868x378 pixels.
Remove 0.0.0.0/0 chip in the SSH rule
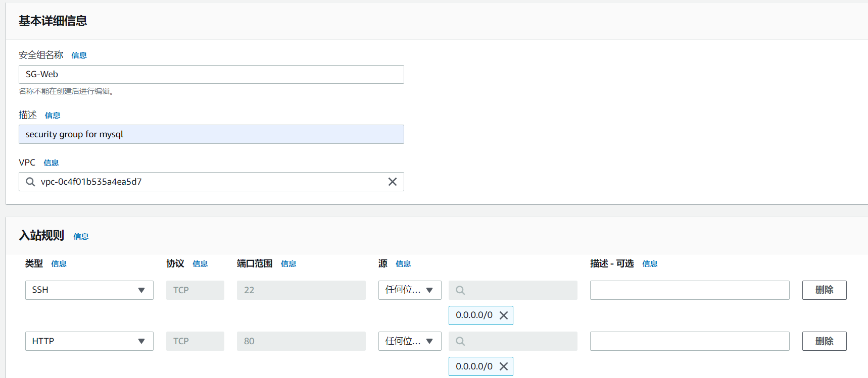click(x=504, y=315)
